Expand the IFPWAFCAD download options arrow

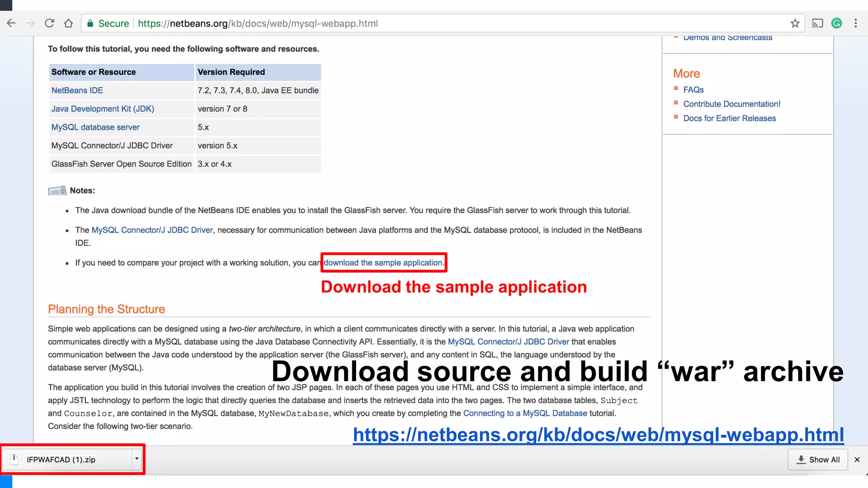137,459
